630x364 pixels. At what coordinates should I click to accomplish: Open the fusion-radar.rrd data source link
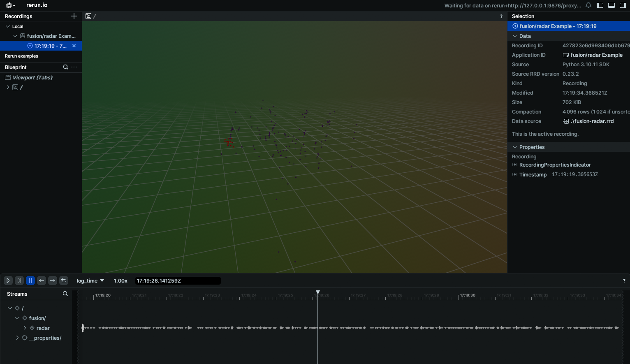591,121
